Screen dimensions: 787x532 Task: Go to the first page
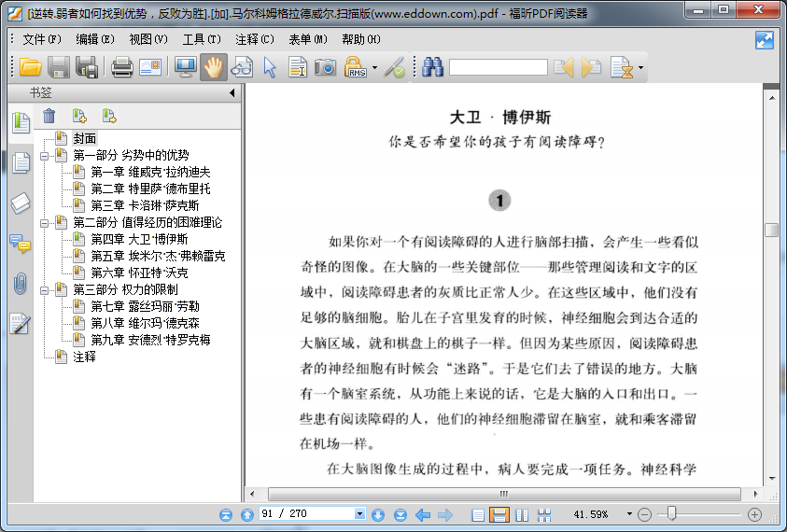(x=226, y=514)
